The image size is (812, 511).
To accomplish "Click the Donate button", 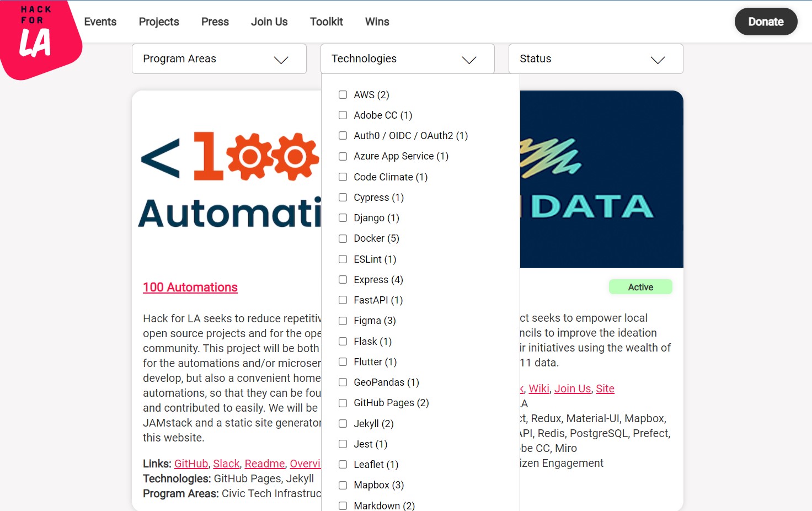I will click(766, 22).
